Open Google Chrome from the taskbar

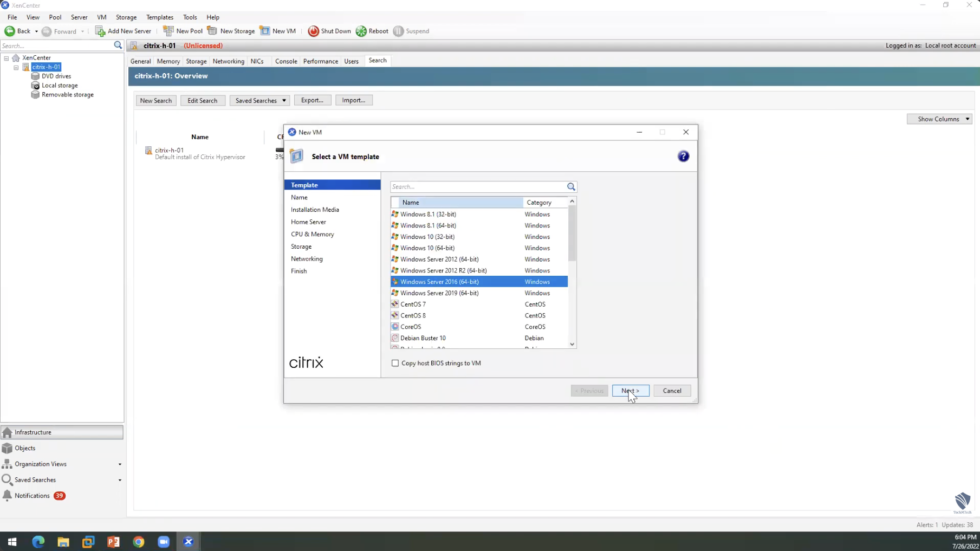click(139, 541)
